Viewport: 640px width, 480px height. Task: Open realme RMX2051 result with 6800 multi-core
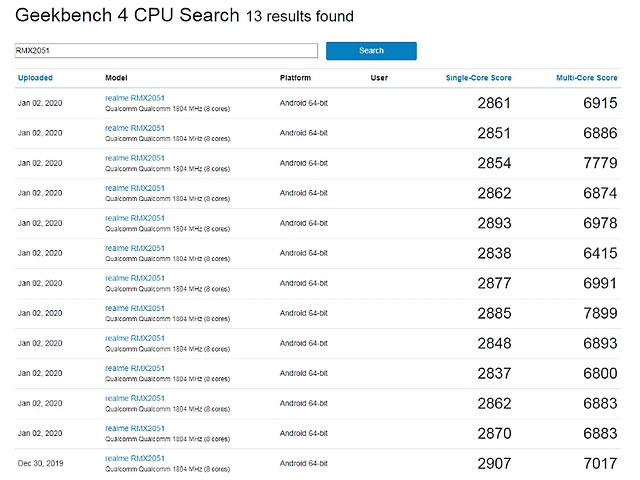(135, 367)
